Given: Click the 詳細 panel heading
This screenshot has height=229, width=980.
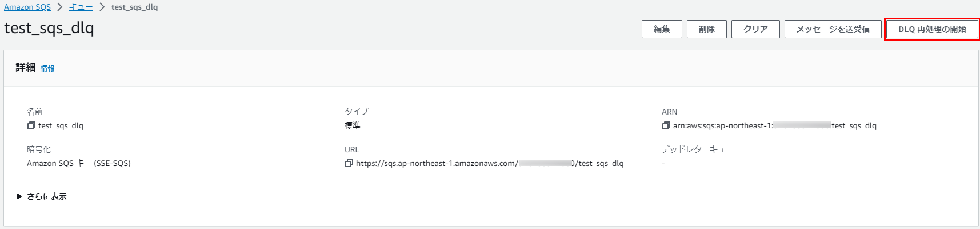Looking at the screenshot, I should pos(26,68).
